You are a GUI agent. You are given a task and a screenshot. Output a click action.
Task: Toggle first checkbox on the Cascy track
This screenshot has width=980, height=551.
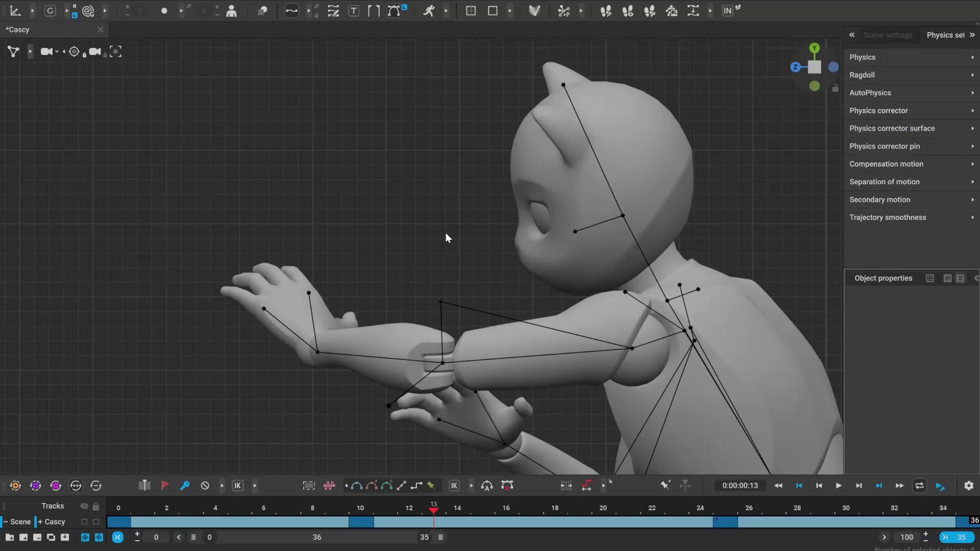point(85,522)
